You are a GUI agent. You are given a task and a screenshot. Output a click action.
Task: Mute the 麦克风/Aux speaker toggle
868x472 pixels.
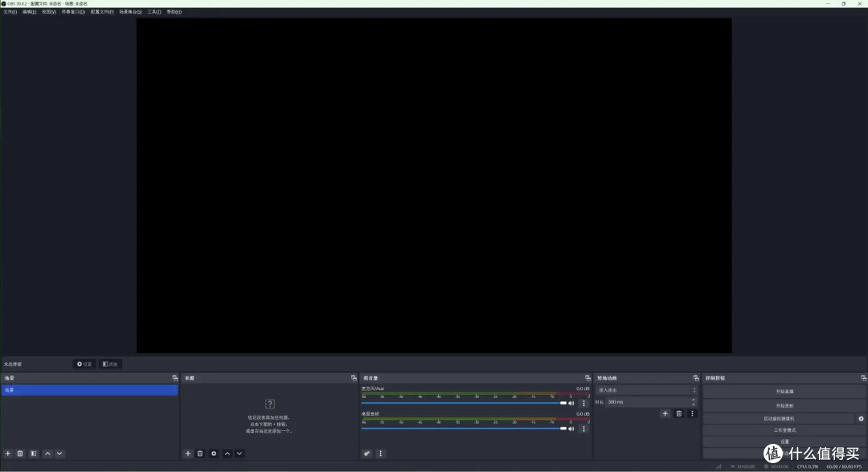pos(571,403)
